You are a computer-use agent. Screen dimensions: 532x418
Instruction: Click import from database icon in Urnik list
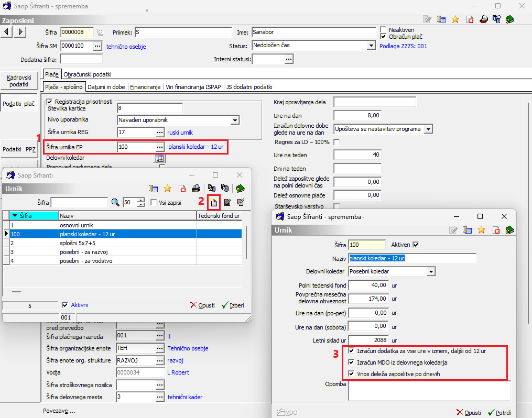pyautogui.click(x=224, y=189)
